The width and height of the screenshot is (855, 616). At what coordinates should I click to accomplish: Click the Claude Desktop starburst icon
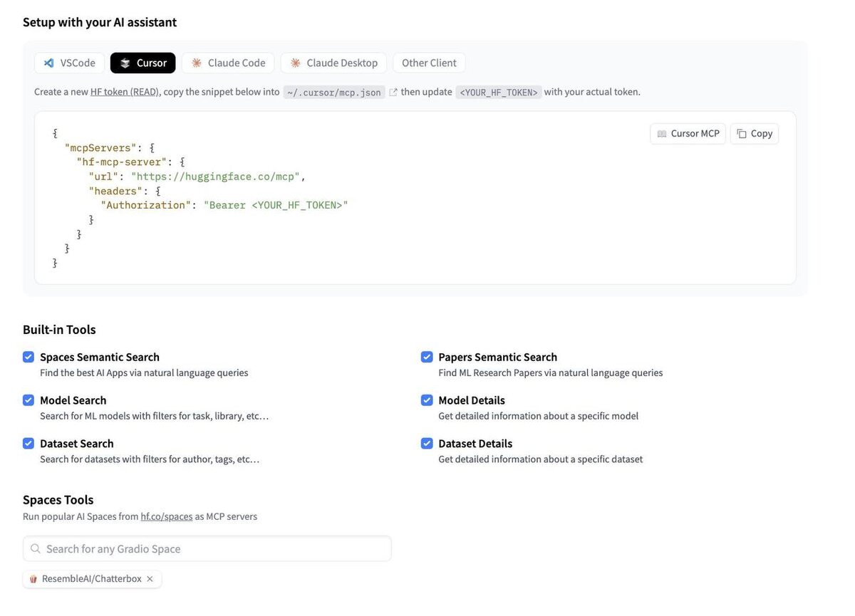296,63
